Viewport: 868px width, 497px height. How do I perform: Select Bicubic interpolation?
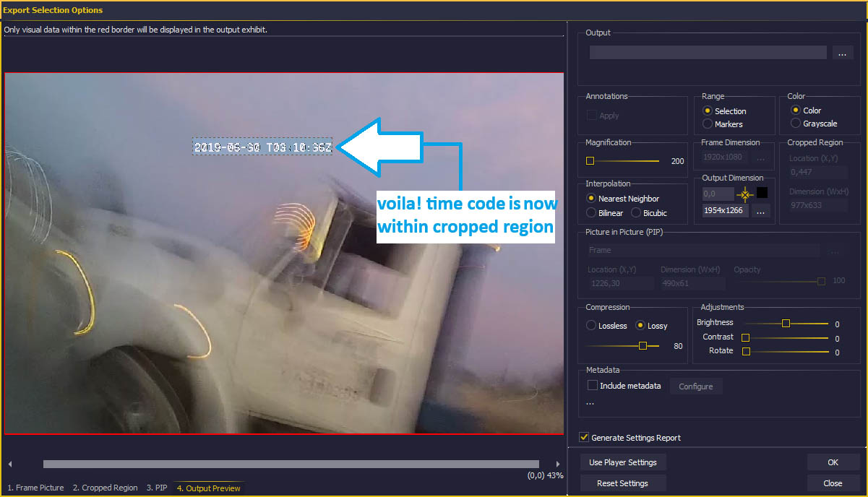[x=649, y=213]
